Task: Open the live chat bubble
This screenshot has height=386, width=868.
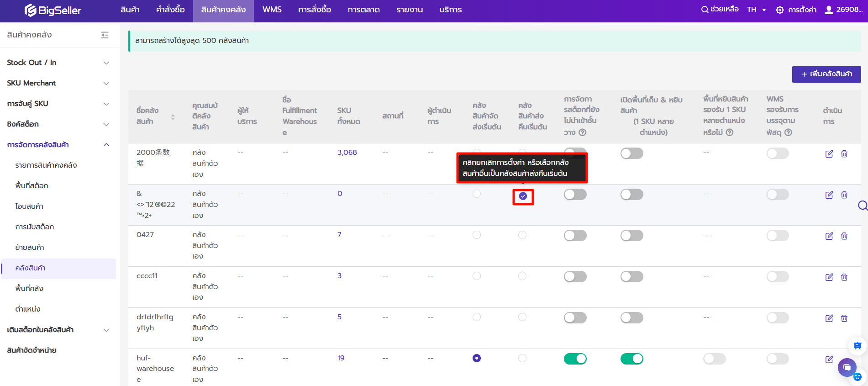Action: 847,368
